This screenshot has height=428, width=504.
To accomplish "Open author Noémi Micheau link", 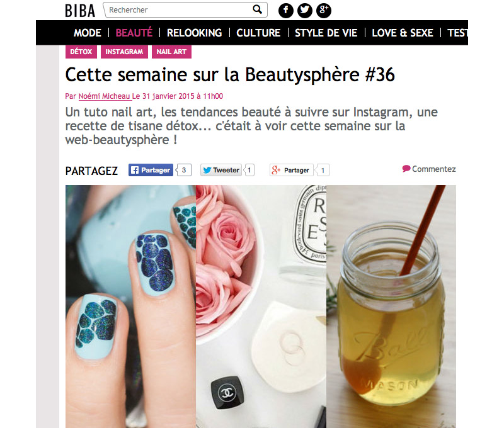I will point(105,96).
